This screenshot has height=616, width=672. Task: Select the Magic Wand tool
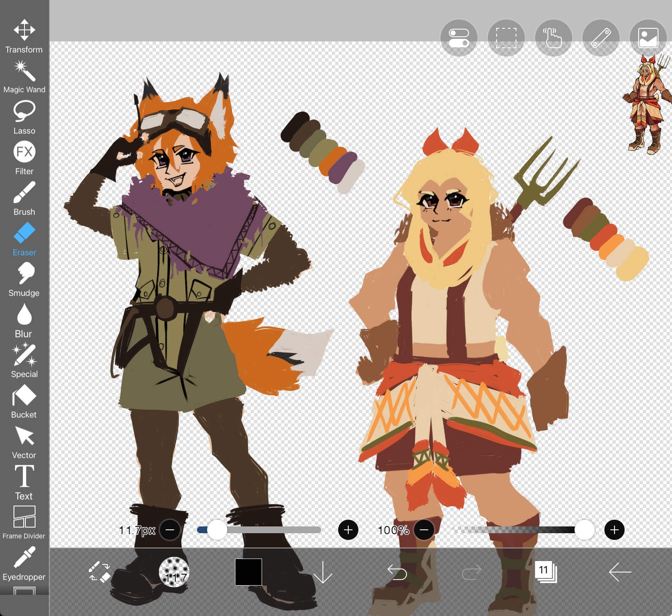click(24, 76)
